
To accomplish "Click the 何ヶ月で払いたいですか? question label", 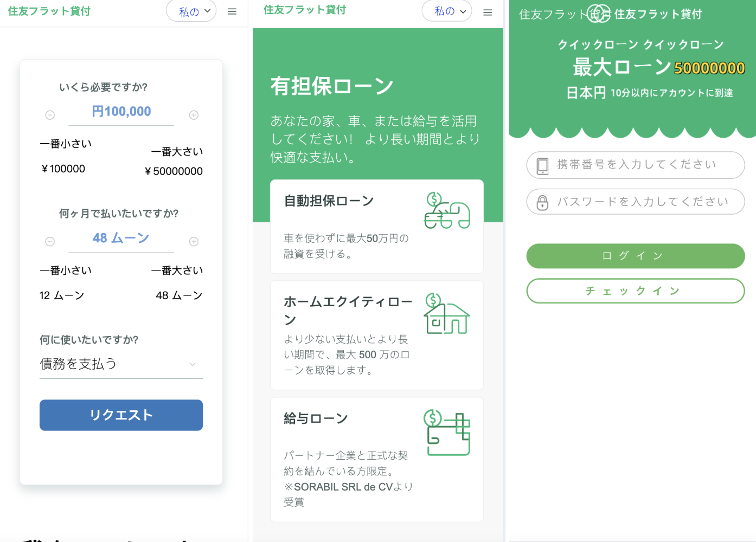I will click(x=119, y=214).
